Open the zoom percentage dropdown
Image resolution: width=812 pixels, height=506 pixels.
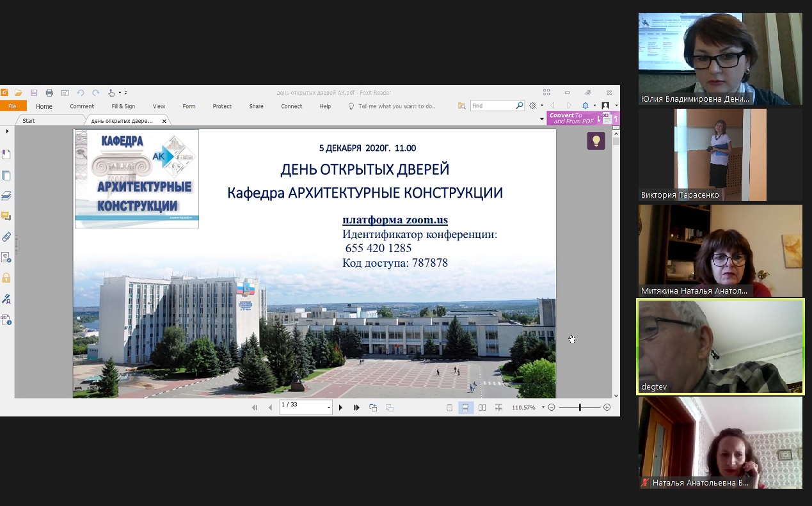click(x=543, y=407)
